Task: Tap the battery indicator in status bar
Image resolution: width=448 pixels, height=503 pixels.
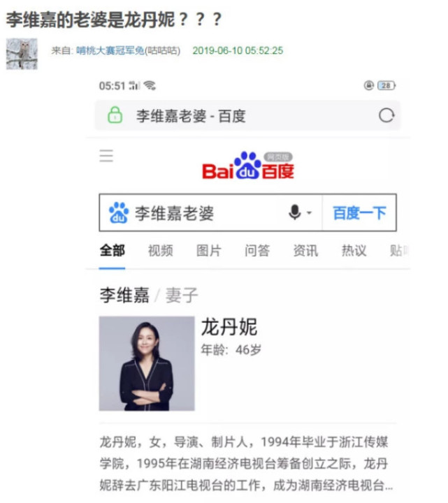Action: click(386, 86)
